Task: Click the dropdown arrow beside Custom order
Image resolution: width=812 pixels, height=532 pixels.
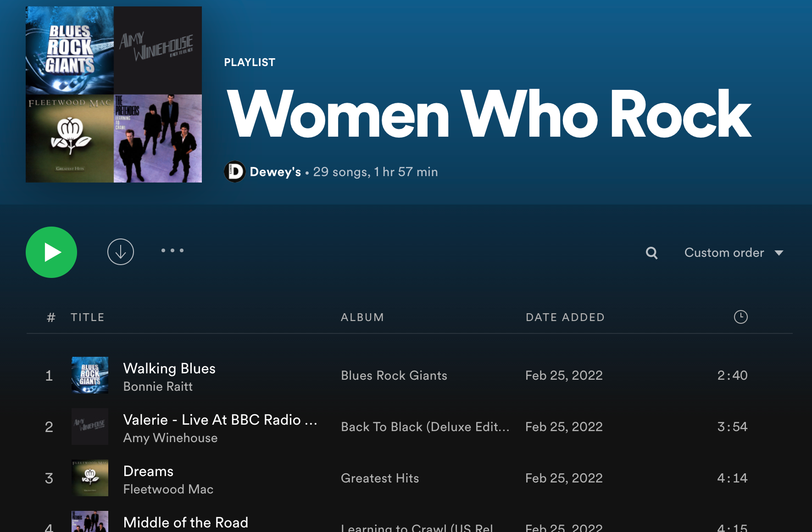Action: pos(779,253)
